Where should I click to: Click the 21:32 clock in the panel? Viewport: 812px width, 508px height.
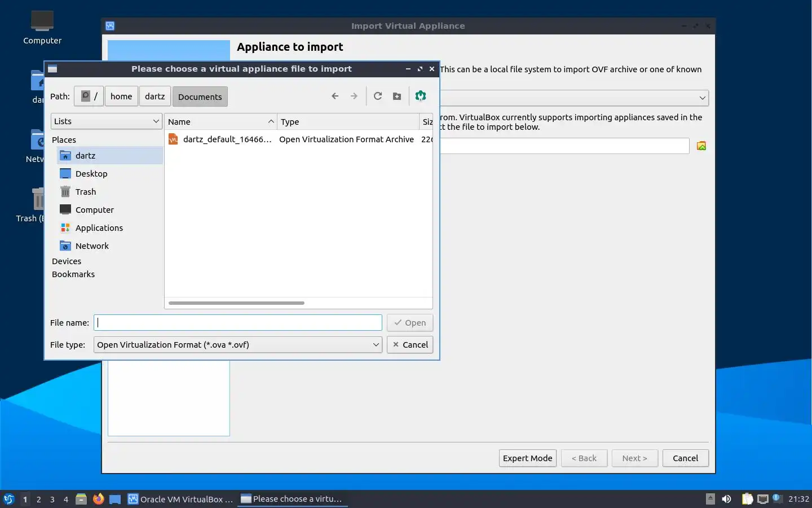[798, 499]
